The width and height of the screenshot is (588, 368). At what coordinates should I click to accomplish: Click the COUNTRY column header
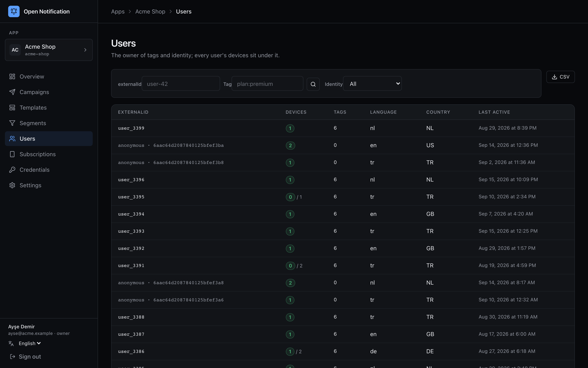coord(438,112)
